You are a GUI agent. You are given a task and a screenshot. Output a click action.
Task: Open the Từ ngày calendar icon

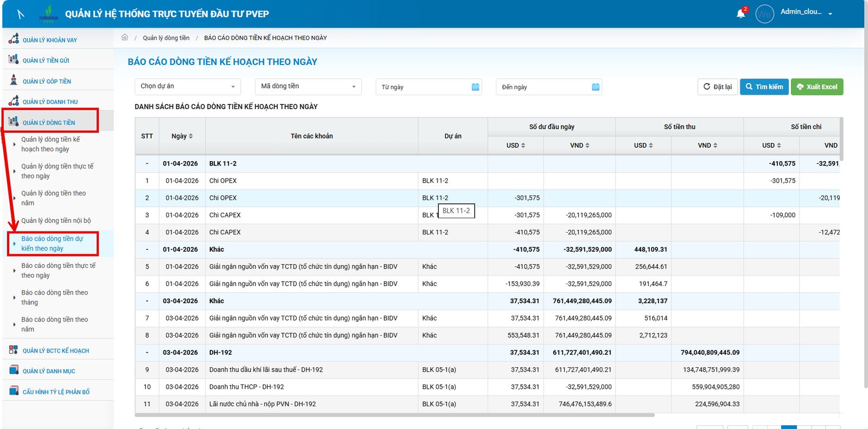coord(476,87)
